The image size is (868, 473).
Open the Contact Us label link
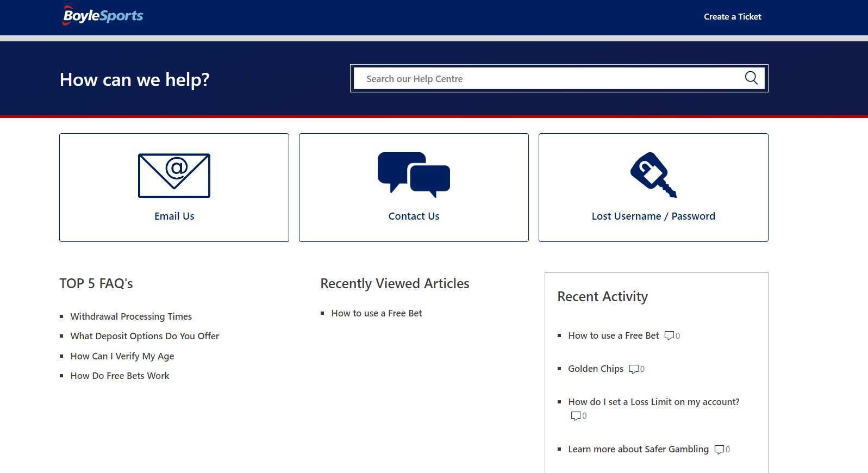(414, 216)
